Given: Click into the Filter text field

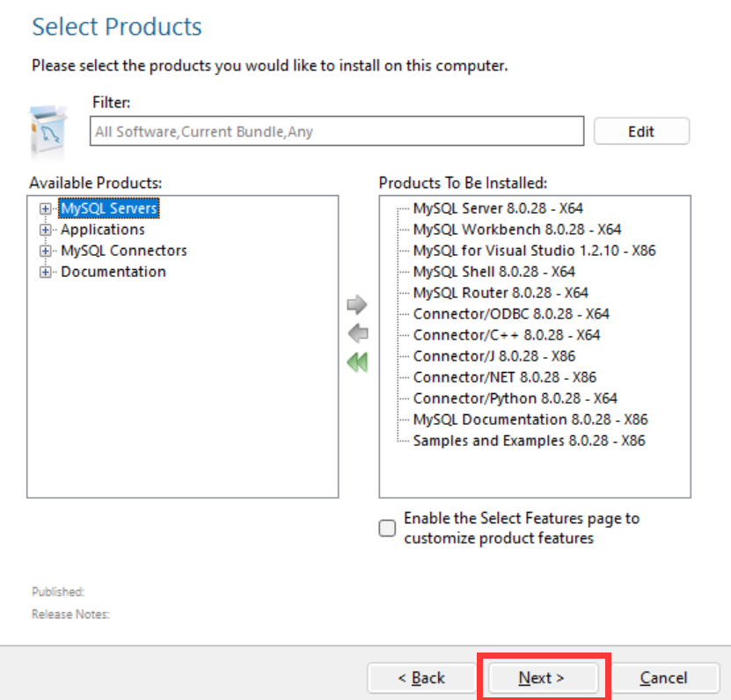Looking at the screenshot, I should point(337,131).
